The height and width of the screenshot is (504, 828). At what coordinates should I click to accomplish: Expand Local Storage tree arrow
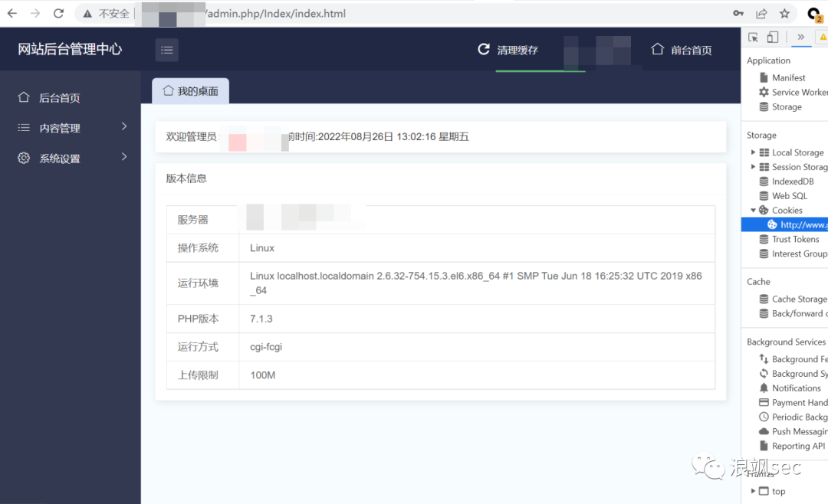753,152
